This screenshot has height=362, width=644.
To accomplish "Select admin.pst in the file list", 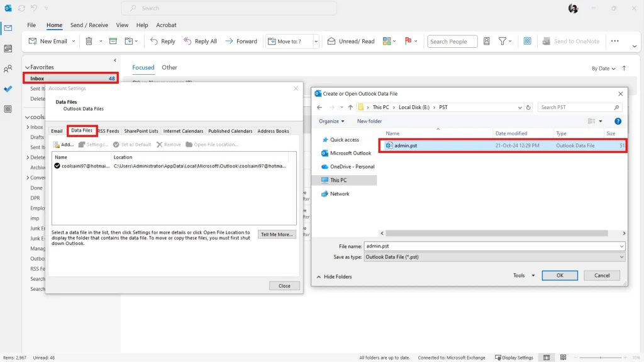I will point(502,145).
